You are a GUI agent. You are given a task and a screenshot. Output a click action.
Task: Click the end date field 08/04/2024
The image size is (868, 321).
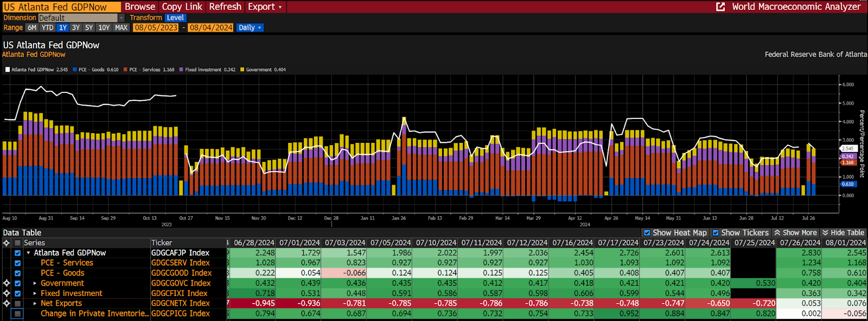pyautogui.click(x=211, y=28)
